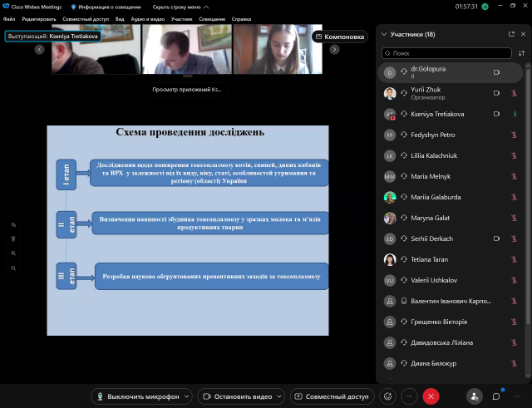532x408 pixels.
Task: Open the reactions emoji button
Action: tap(388, 396)
